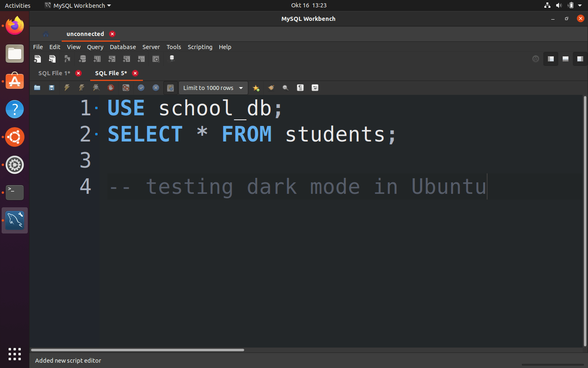This screenshot has height=368, width=588.
Task: Toggle auto-commit mode in the editor toolbar
Action: click(x=170, y=88)
